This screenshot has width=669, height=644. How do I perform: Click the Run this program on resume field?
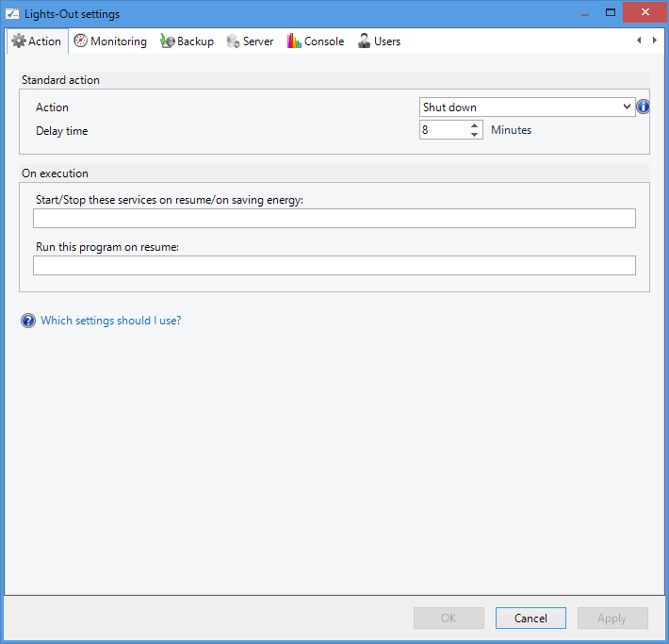click(334, 266)
